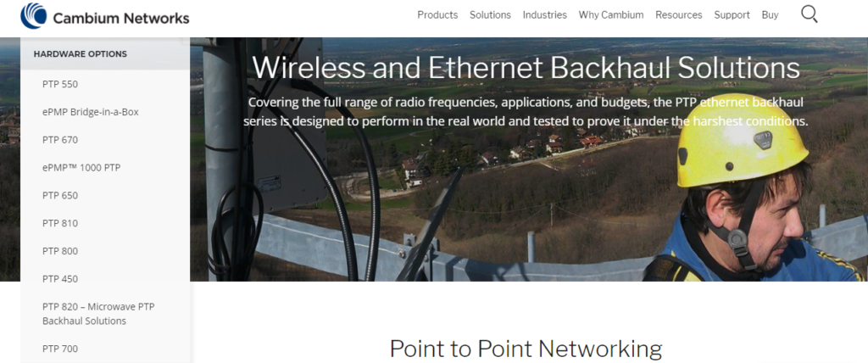868x363 pixels.
Task: View the PTP 800 product
Action: coord(60,250)
